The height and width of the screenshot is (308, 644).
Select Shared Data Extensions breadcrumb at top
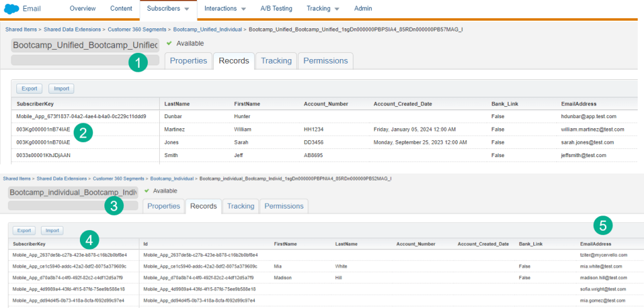coord(74,30)
